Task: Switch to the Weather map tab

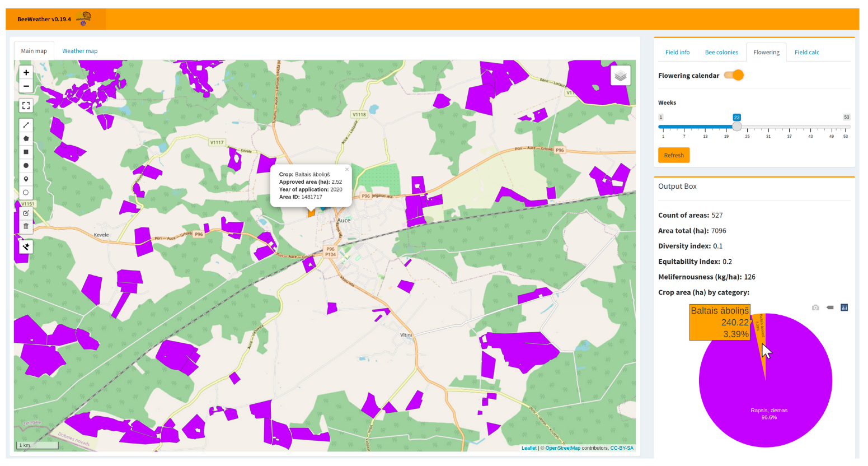Action: click(79, 51)
